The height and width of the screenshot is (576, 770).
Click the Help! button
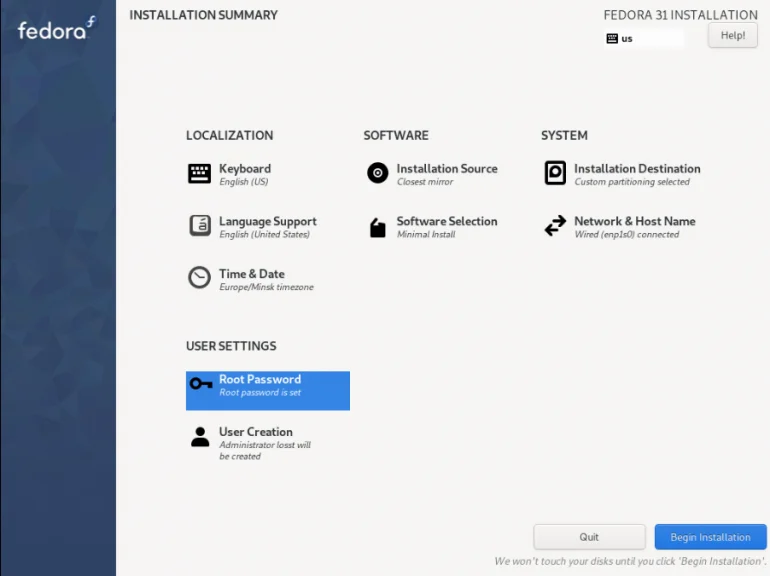(x=733, y=35)
